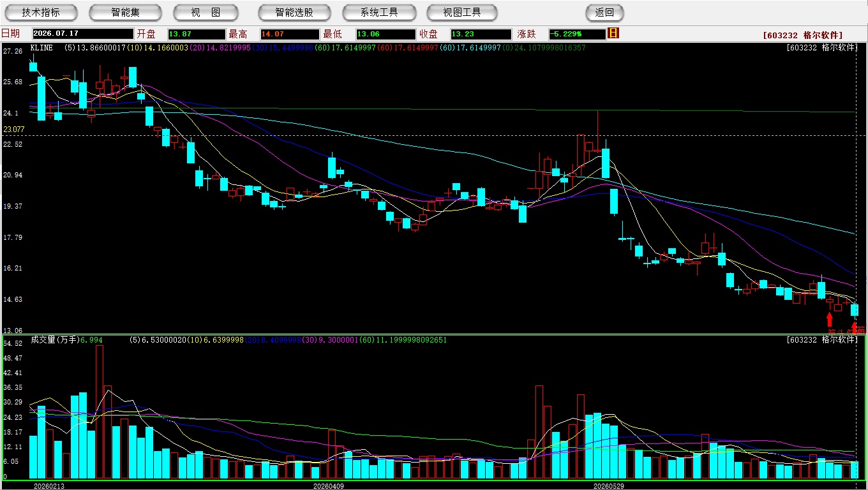The height and width of the screenshot is (490, 868).
Task: Click the 日期 label
Action: point(10,34)
